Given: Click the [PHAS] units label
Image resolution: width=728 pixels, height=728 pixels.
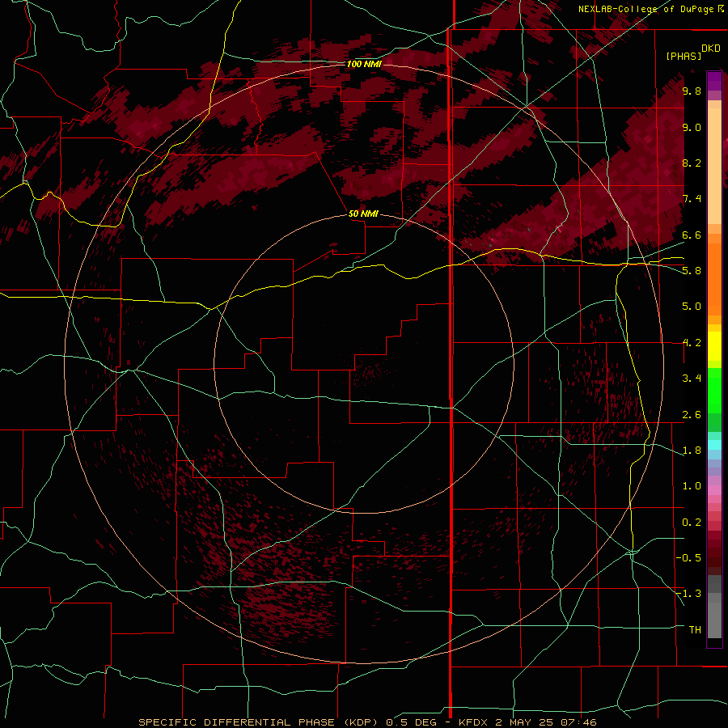Looking at the screenshot, I should point(684,56).
